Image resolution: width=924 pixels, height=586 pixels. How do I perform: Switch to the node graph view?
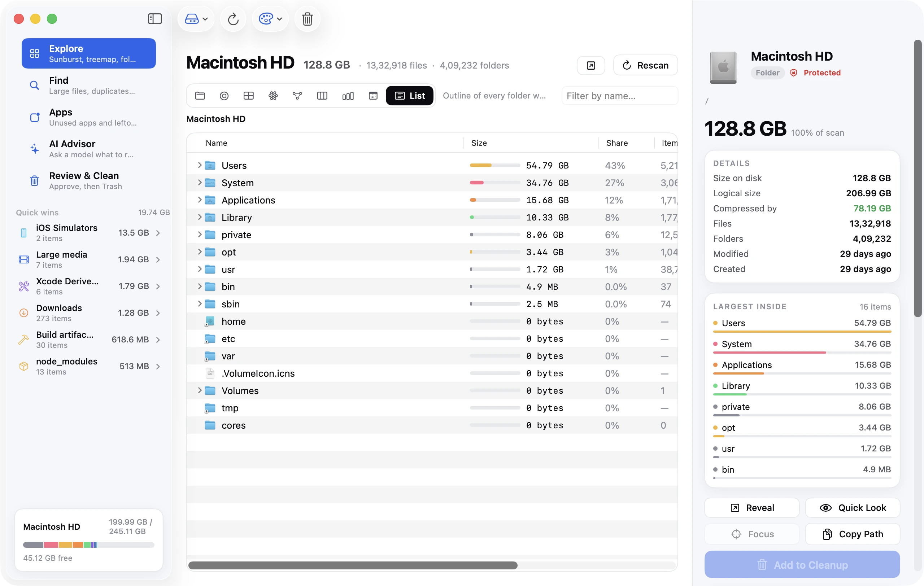click(x=297, y=96)
